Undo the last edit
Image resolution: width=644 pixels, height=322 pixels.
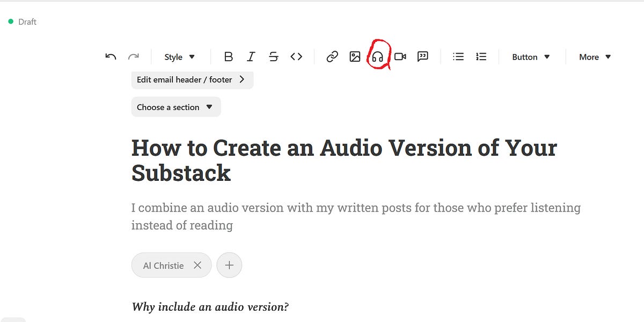(110, 56)
